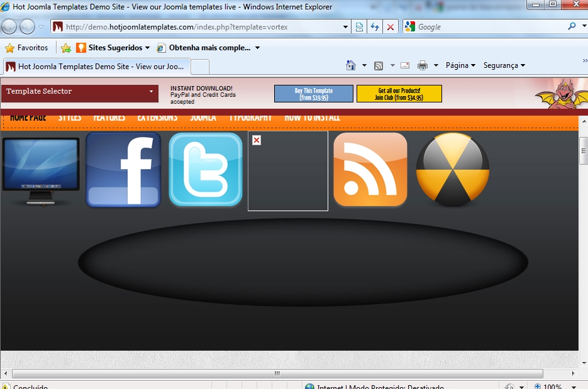Click the Read Mail toolbar icon

[x=405, y=65]
